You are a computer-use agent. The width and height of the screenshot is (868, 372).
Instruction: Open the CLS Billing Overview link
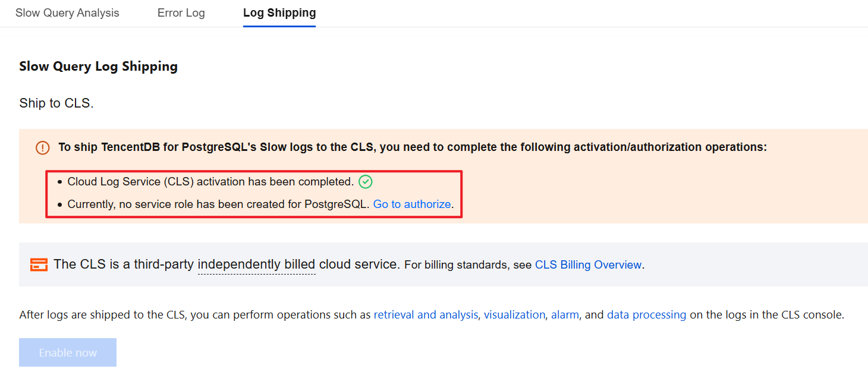[588, 265]
